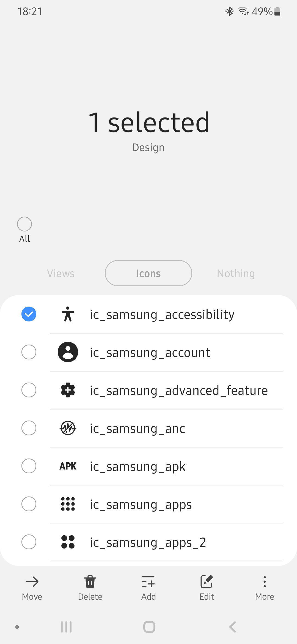Select All items radio button
Screen dimensions: 297x644
24,224
